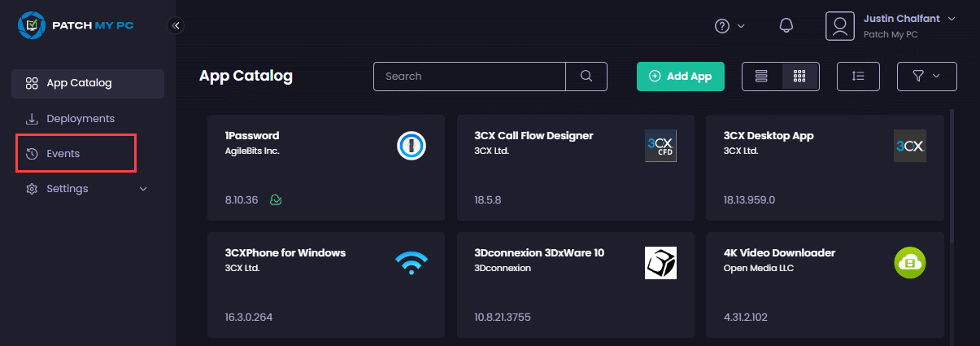Click into the app Search field
The image size is (980, 346).
pos(469,76)
